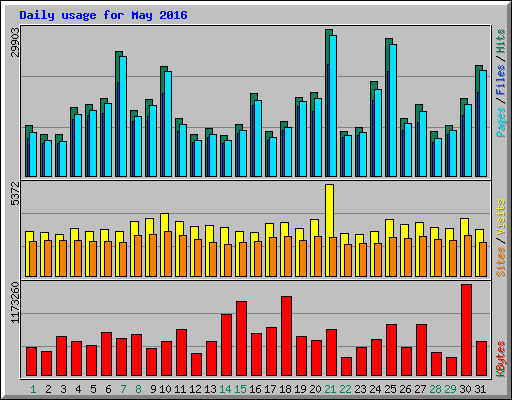Click day label 17 on the x-axis

pyautogui.click(x=270, y=389)
